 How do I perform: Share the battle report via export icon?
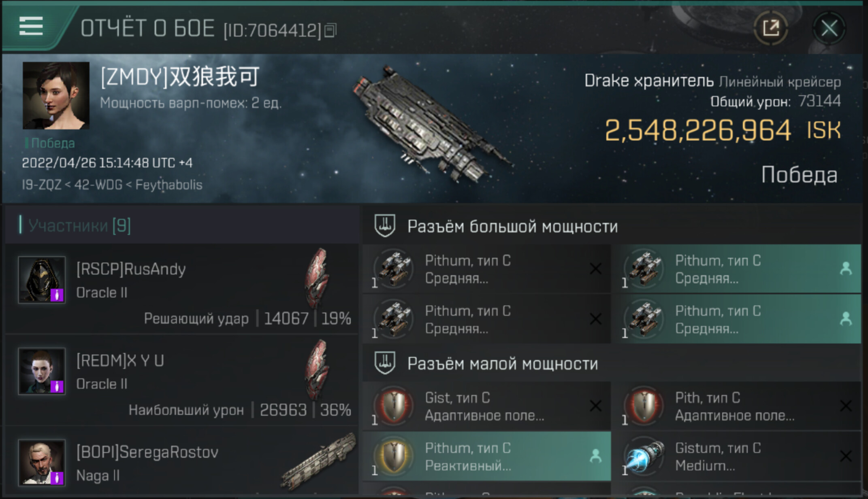(771, 28)
